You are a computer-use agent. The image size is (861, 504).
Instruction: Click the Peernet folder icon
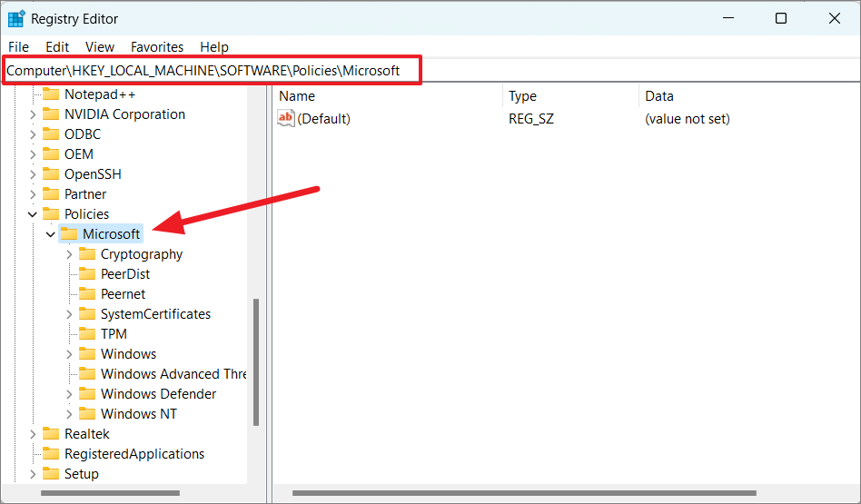[x=87, y=293]
